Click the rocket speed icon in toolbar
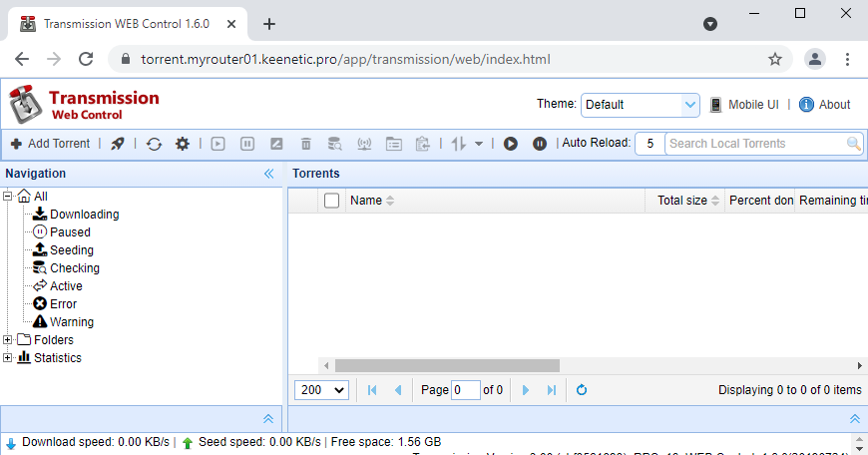868x455 pixels. pos(118,144)
